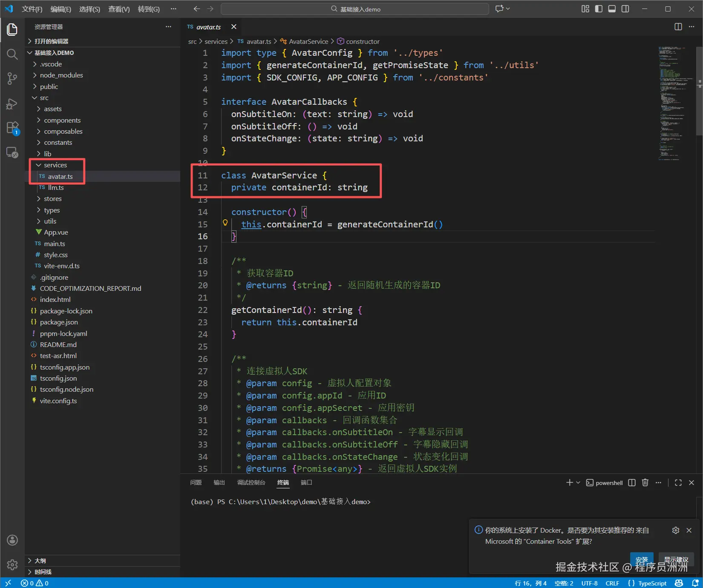Expand the components folder
Viewport: 703px width, 588px height.
[102, 120]
